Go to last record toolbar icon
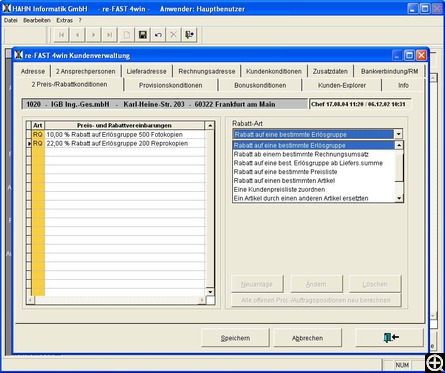This screenshot has width=445, height=373. point(110,35)
